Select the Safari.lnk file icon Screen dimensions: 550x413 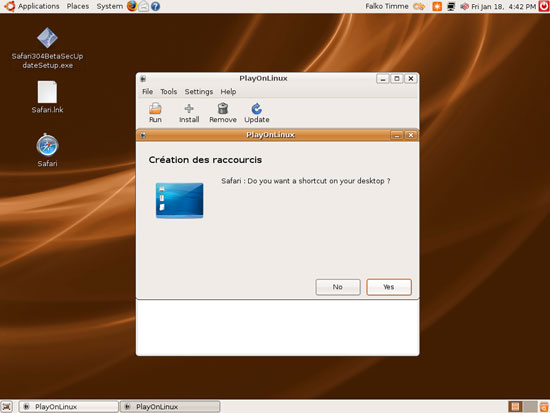click(47, 92)
